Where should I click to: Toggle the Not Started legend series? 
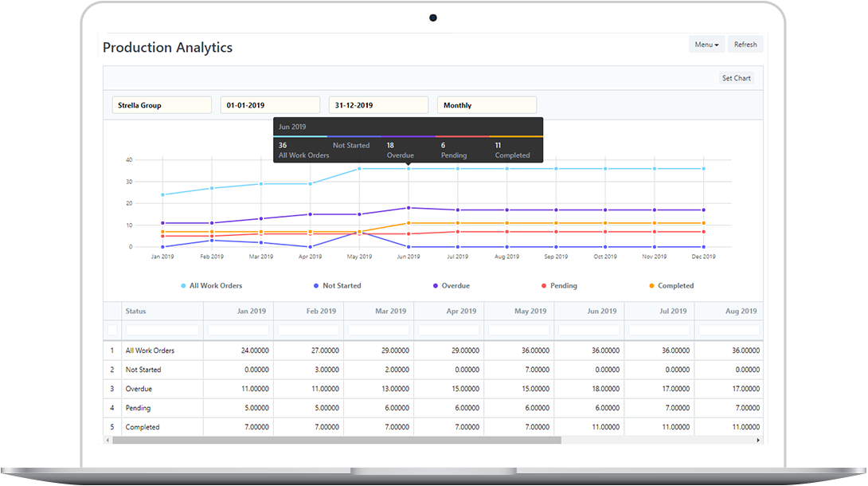(342, 286)
